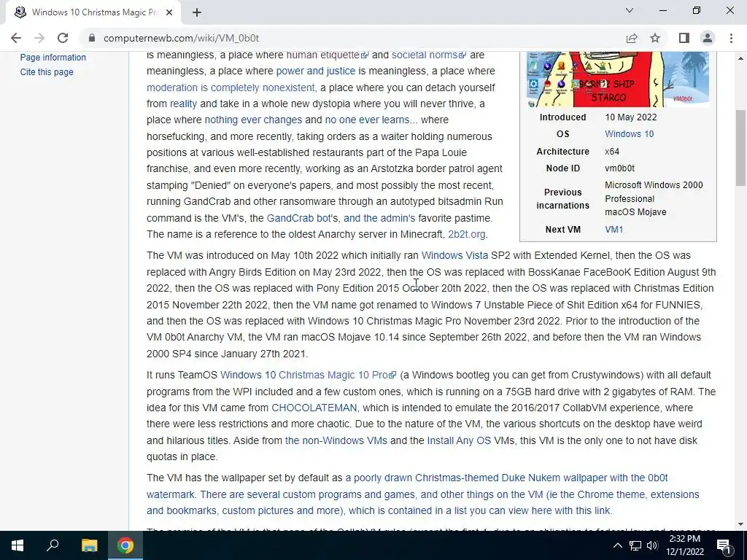Open a new browser tab

tap(197, 12)
